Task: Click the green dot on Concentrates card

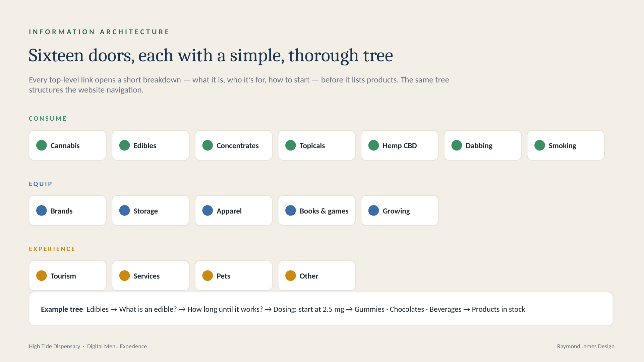Action: point(208,145)
